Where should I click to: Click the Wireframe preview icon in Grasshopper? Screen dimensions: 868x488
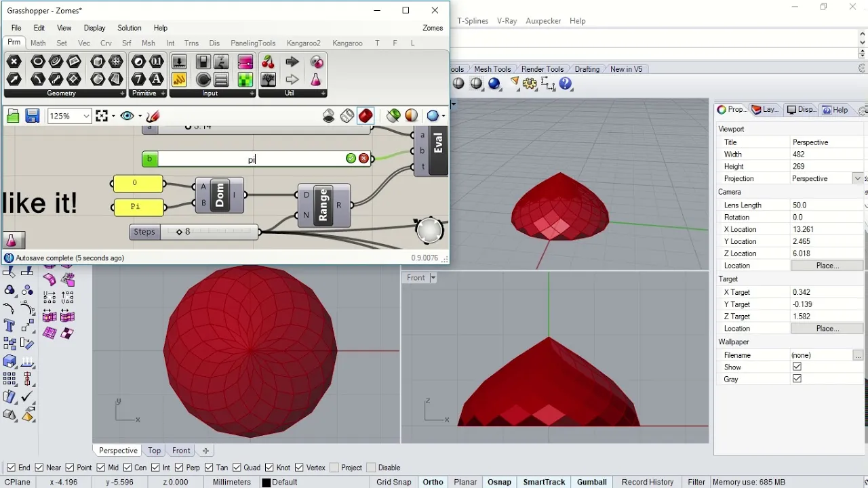(347, 116)
